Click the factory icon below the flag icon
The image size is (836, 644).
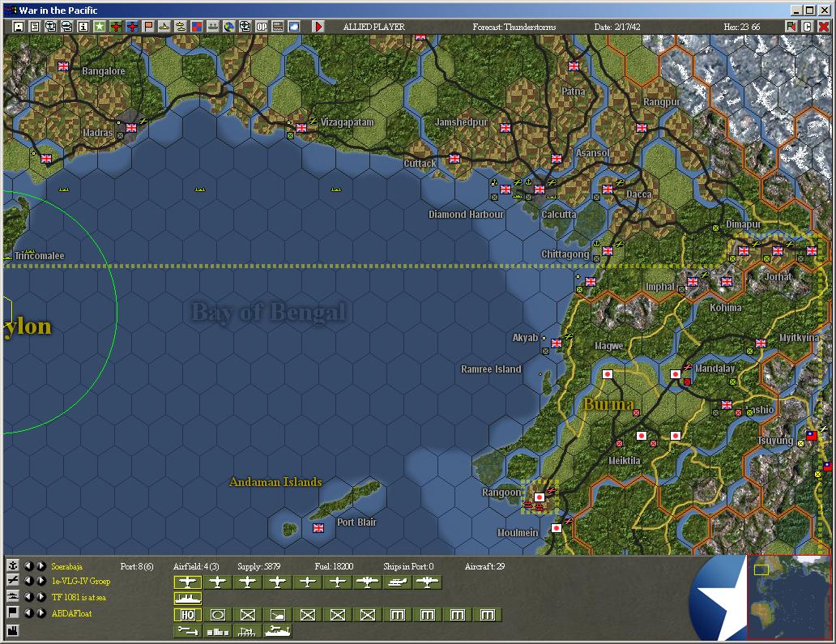tap(13, 630)
